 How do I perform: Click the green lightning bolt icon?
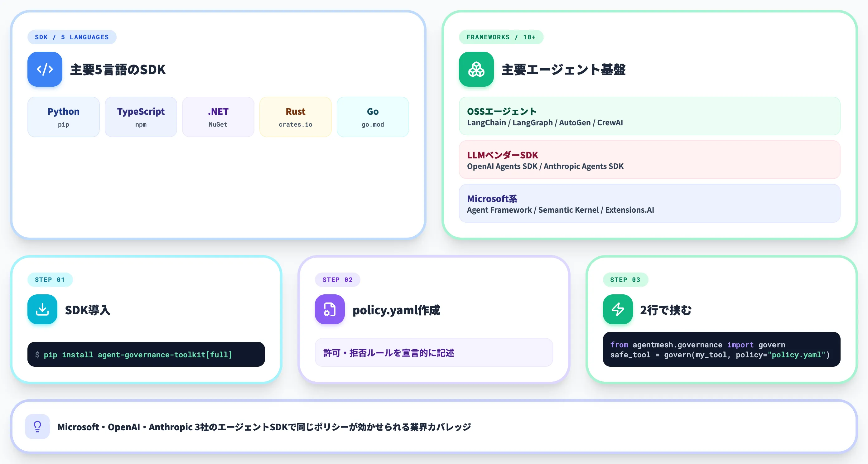(x=618, y=309)
